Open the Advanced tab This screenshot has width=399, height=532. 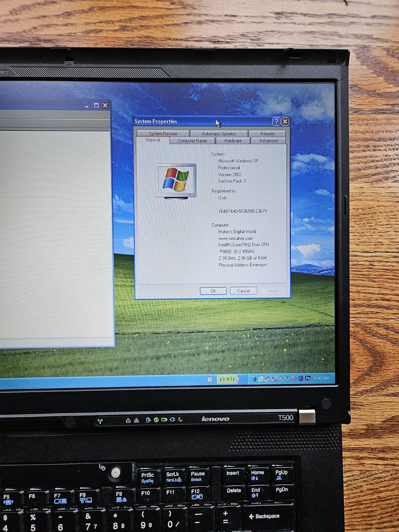click(268, 141)
